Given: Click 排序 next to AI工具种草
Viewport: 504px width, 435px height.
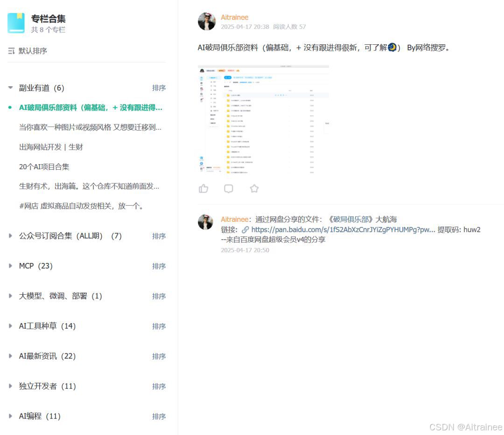Looking at the screenshot, I should coord(159,326).
